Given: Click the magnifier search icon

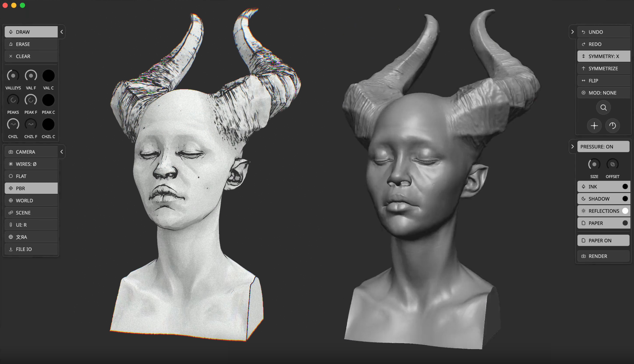Looking at the screenshot, I should tap(603, 108).
